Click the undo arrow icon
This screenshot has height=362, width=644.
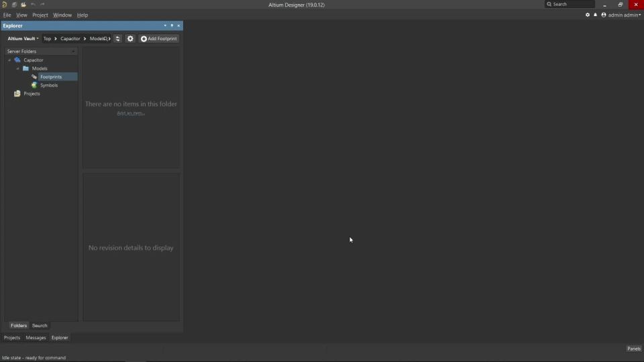[33, 5]
